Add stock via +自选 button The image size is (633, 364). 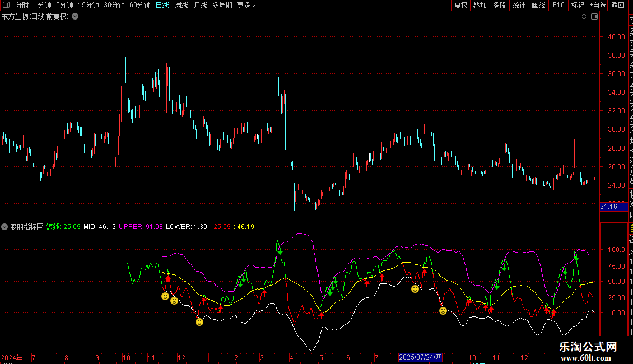point(598,5)
